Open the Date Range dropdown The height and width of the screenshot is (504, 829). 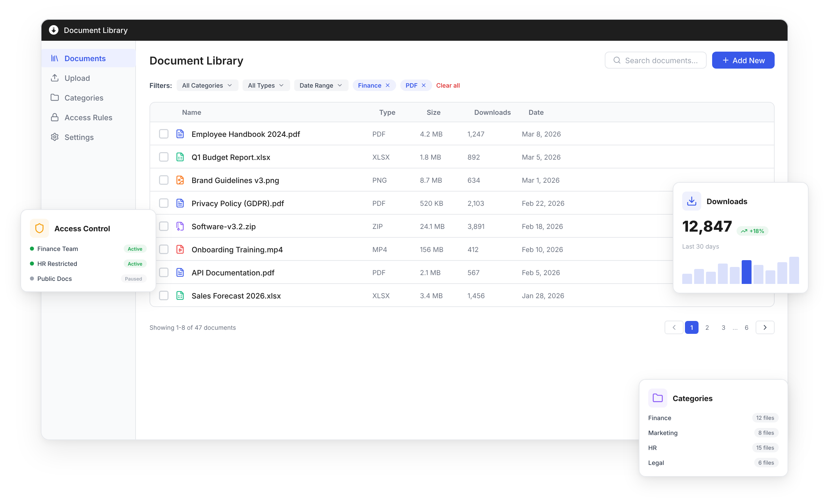tap(321, 85)
